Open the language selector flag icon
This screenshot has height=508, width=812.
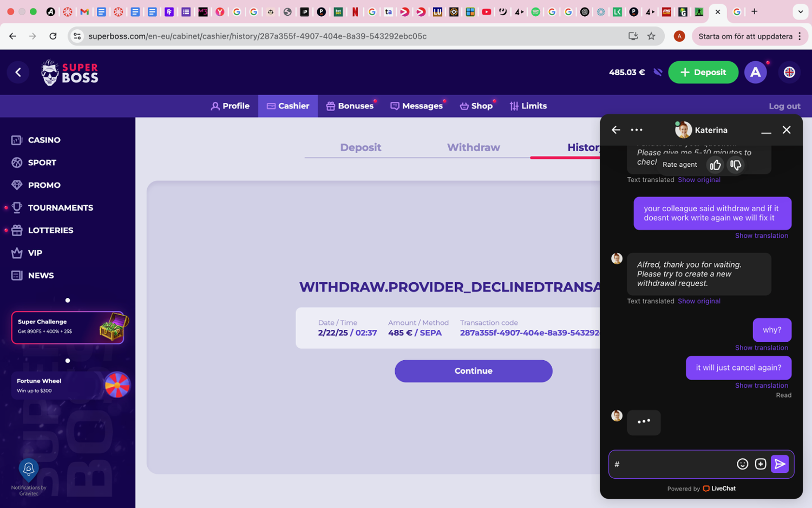click(x=789, y=72)
